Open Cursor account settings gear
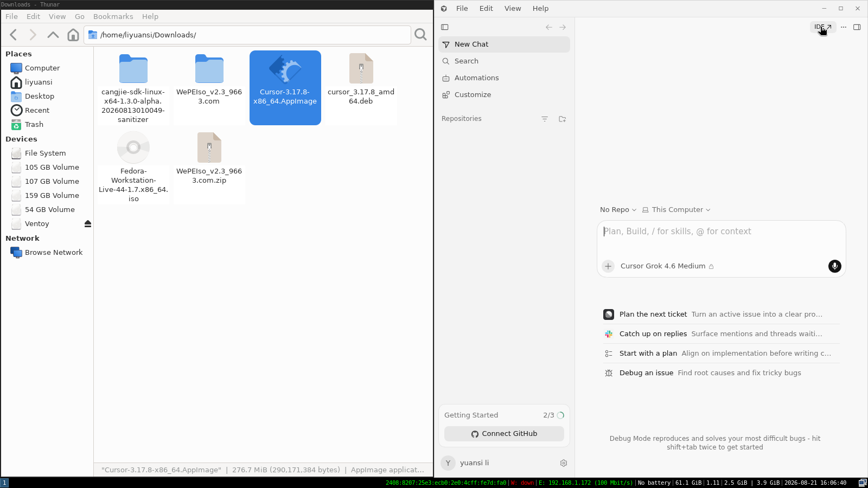 pos(564,463)
